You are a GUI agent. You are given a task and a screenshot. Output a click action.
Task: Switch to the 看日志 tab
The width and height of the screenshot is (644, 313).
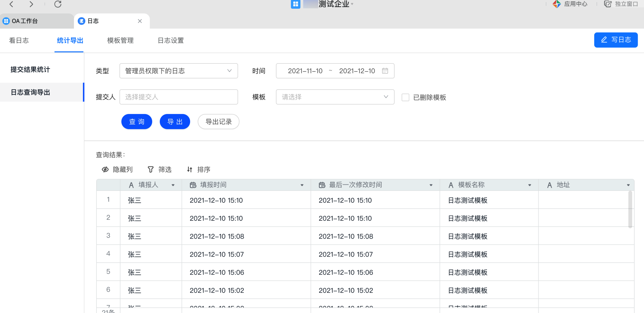[x=19, y=40]
